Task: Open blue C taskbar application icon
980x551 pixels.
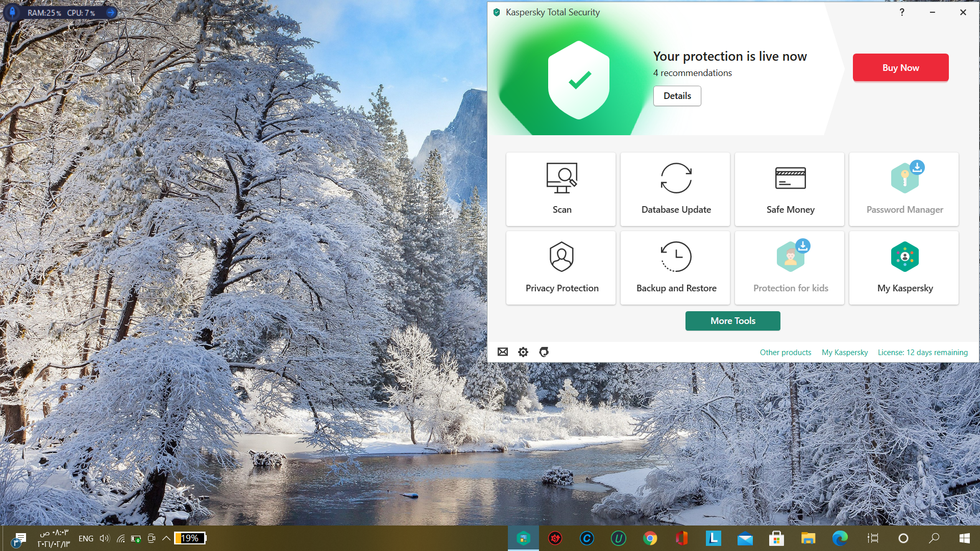Action: [586, 538]
